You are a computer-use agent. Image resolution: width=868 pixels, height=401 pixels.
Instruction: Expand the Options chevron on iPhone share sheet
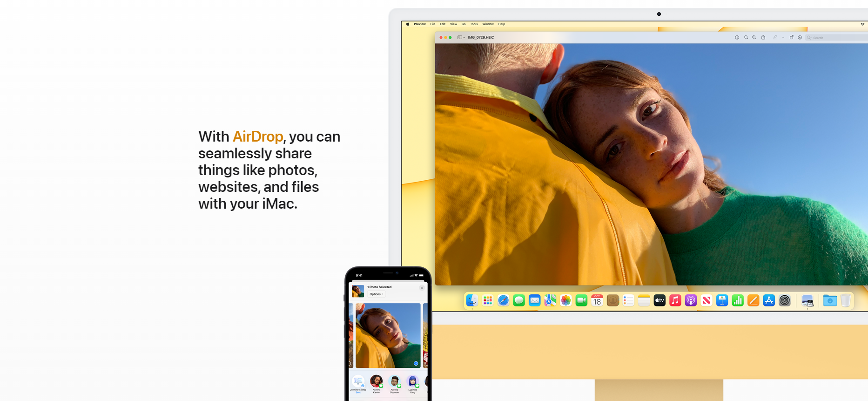pyautogui.click(x=377, y=294)
